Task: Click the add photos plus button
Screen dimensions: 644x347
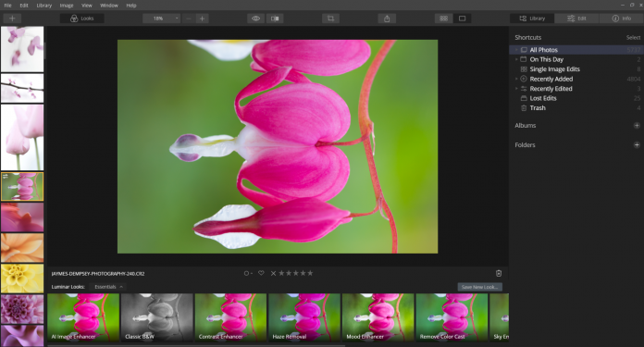Action: (12, 19)
